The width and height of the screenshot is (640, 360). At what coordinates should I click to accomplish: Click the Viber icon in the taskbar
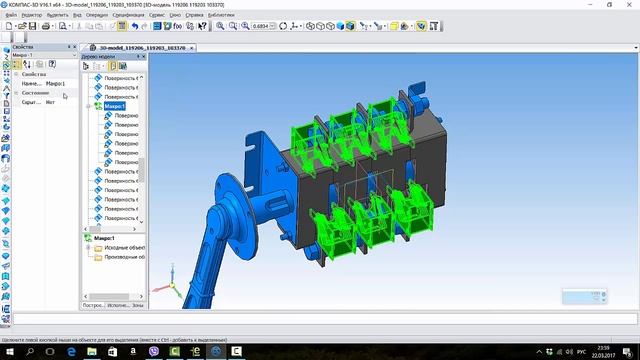click(x=154, y=351)
